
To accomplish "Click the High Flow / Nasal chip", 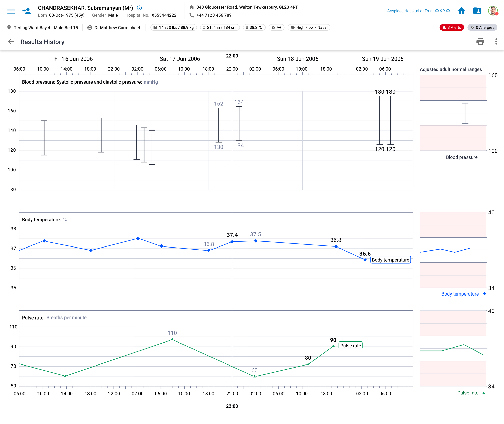I will (x=309, y=27).
